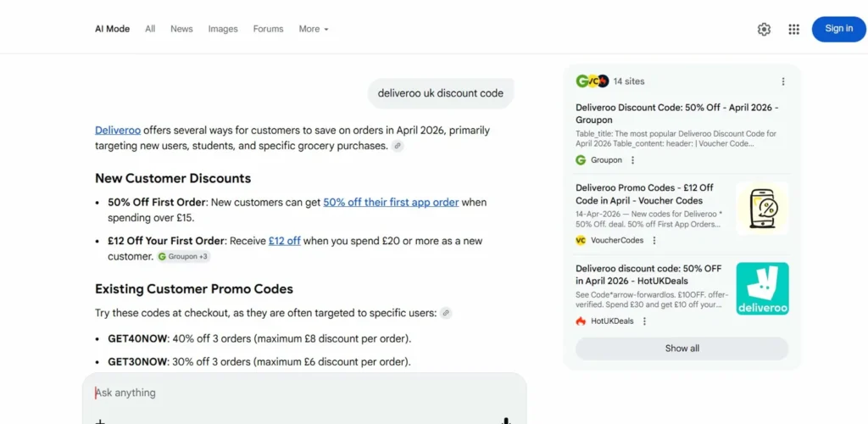Open three-dot menu beside '14 sites'
The height and width of the screenshot is (424, 868).
pyautogui.click(x=782, y=81)
